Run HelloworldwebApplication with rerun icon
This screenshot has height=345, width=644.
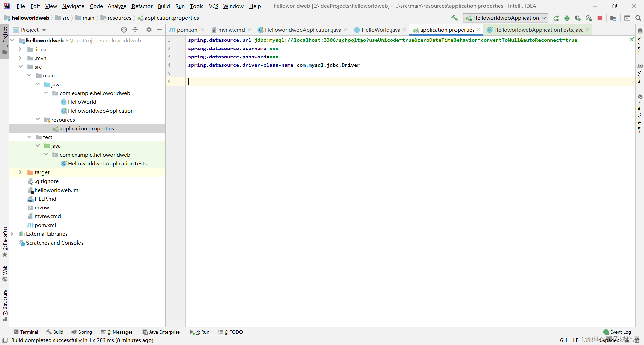pos(556,18)
